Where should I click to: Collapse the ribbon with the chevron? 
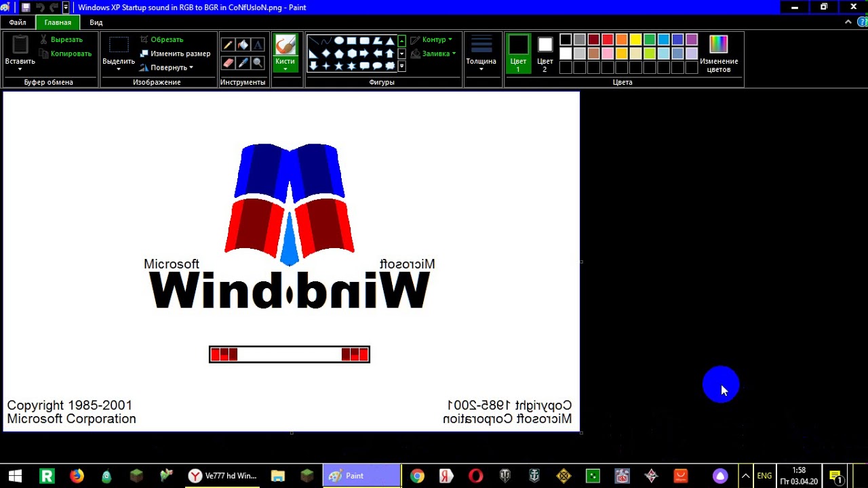pyautogui.click(x=848, y=22)
